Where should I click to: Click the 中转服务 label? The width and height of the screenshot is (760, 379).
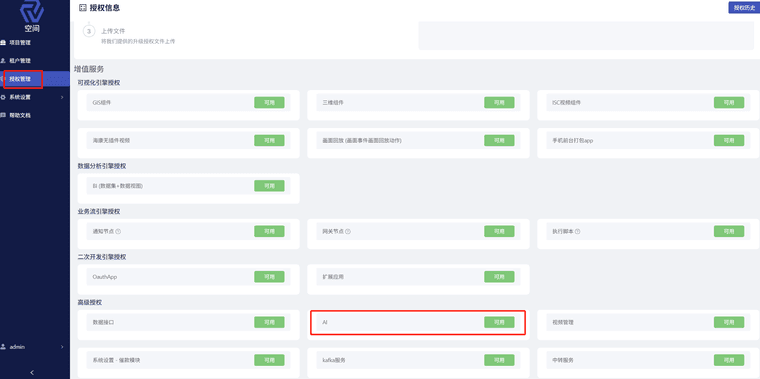563,361
